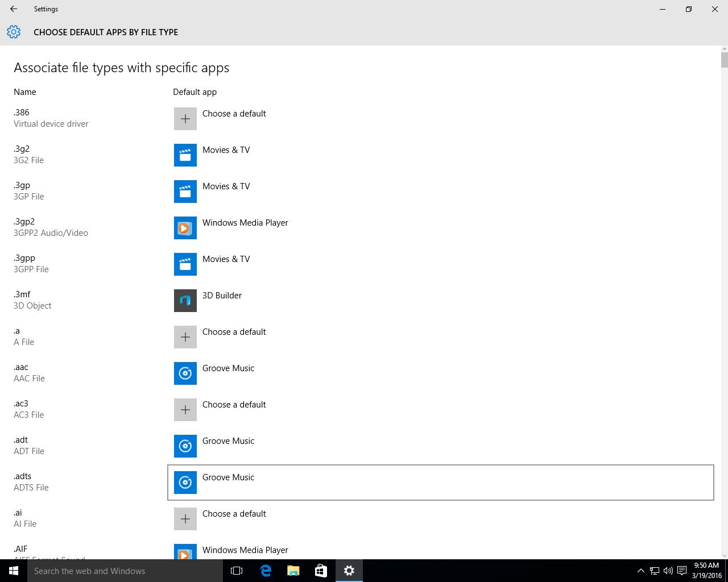Click Movies & TV icon for .3gp
Viewport: 728px width, 582px height.
185,192
